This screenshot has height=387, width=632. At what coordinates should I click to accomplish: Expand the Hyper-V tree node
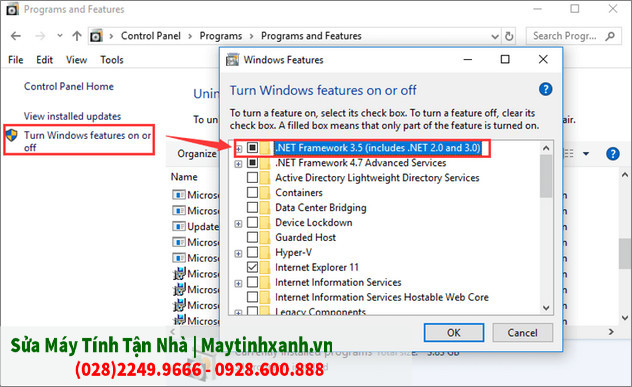tap(239, 253)
